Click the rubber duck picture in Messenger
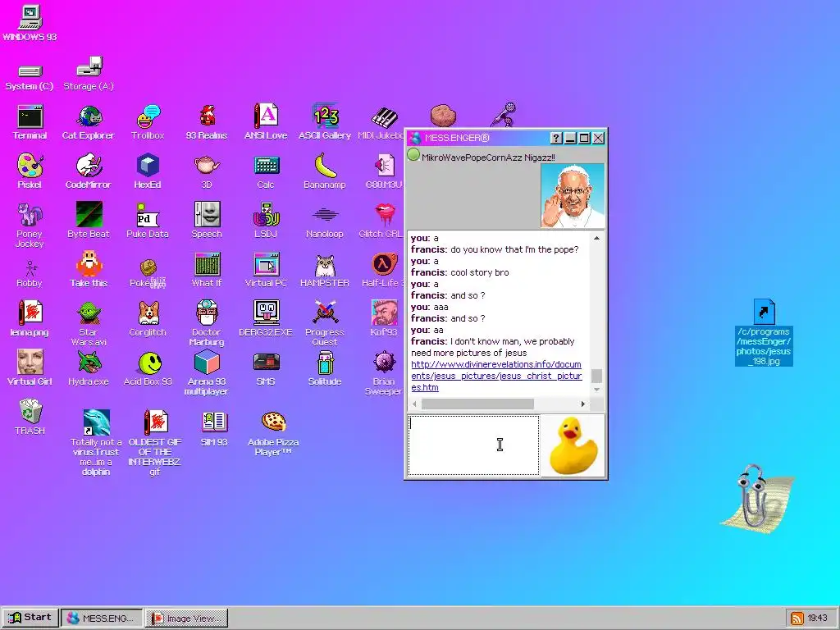 pyautogui.click(x=573, y=445)
